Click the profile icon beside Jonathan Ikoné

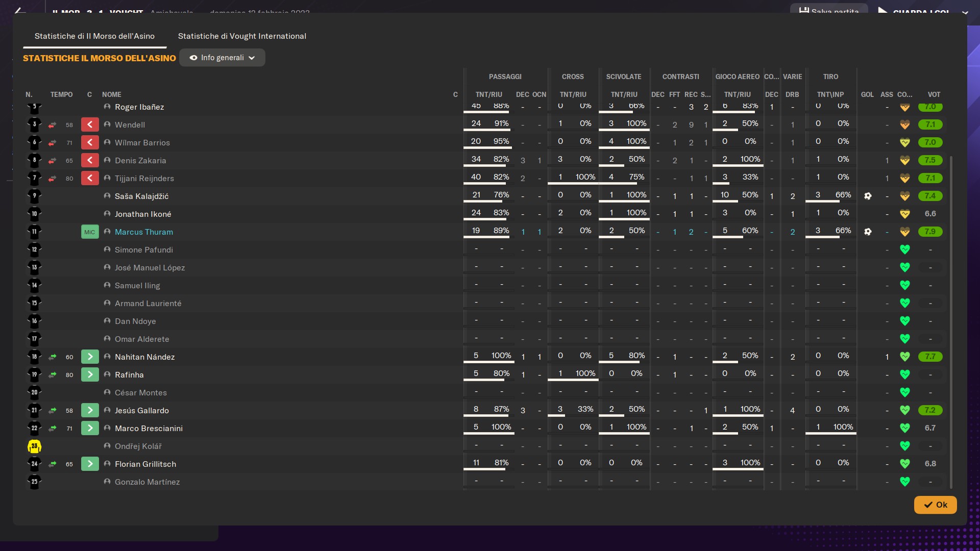pos(107,214)
